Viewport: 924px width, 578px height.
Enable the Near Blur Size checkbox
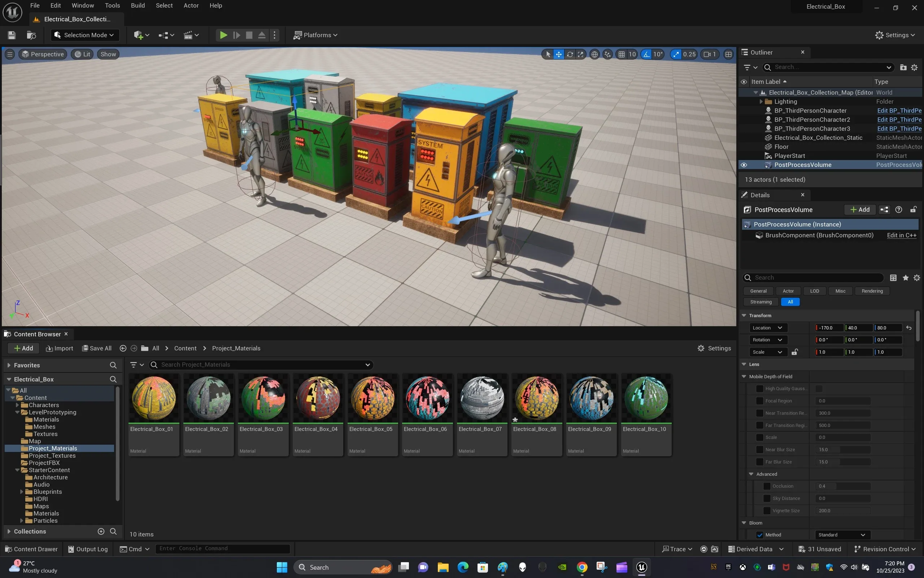point(759,449)
